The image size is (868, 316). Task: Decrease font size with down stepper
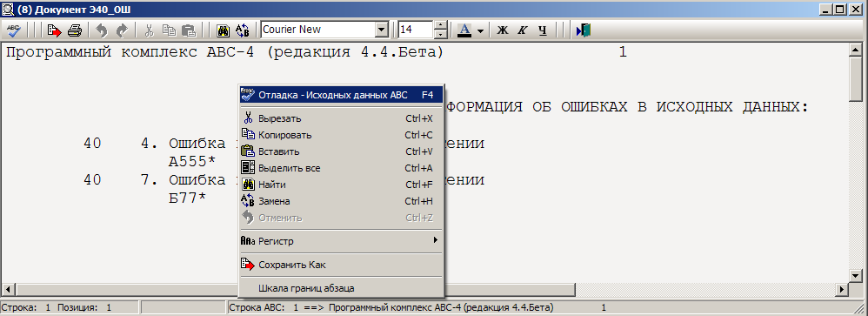pyautogui.click(x=441, y=34)
